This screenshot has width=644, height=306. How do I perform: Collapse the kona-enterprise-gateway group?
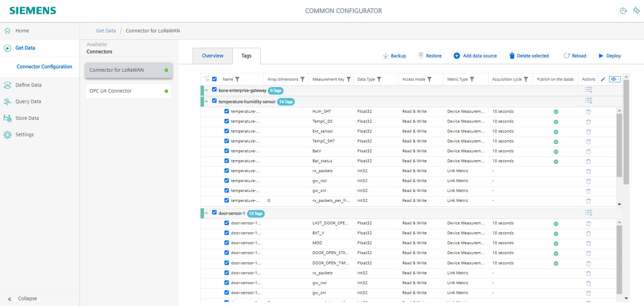click(206, 91)
